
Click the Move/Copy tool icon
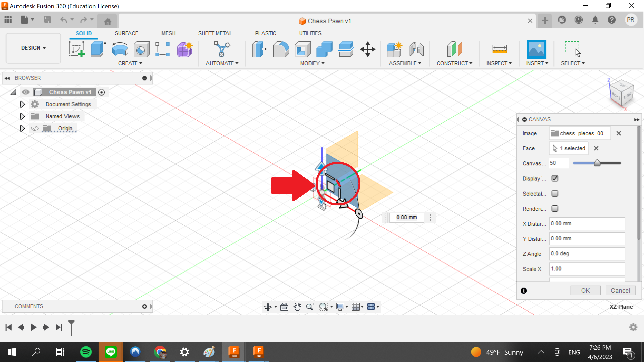tap(368, 49)
